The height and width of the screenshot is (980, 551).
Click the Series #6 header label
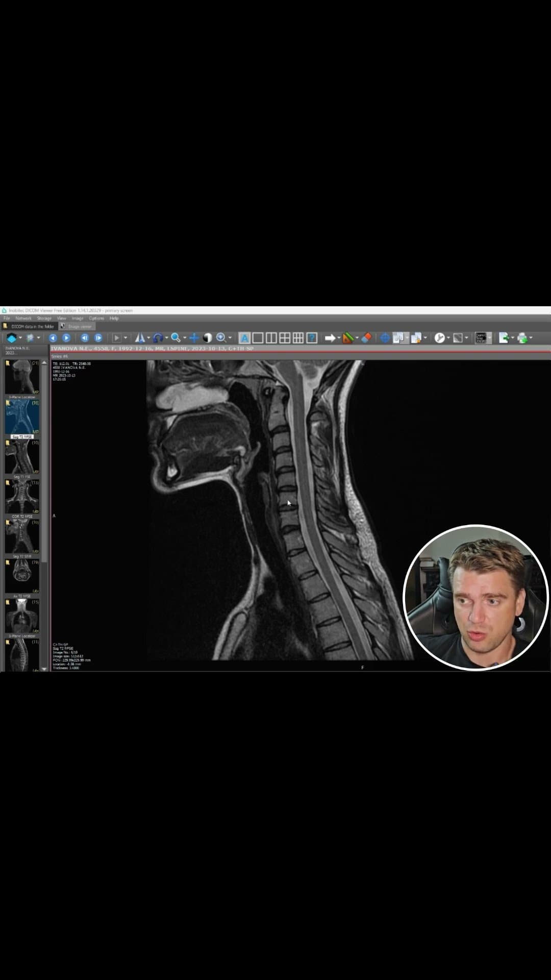pos(60,356)
